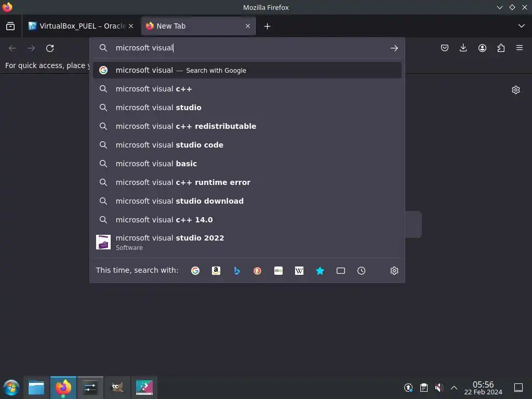Choose suggestion 'microsoft visual studio'
The image size is (532, 399).
pyautogui.click(x=247, y=108)
